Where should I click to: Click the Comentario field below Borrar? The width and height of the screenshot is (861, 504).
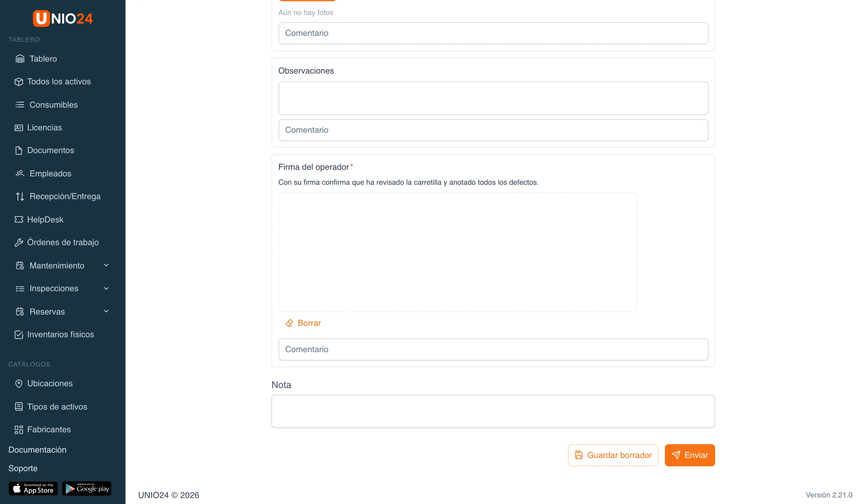[x=493, y=349]
